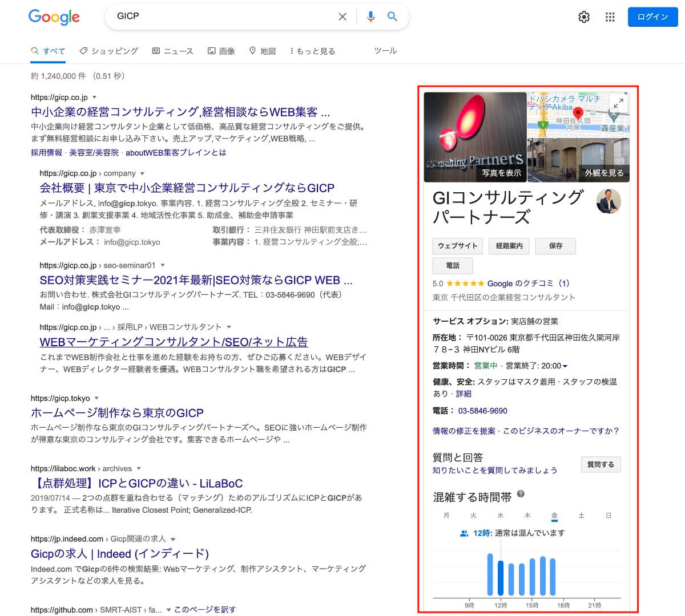Select 土 in popular times
The image size is (685, 616).
581,516
